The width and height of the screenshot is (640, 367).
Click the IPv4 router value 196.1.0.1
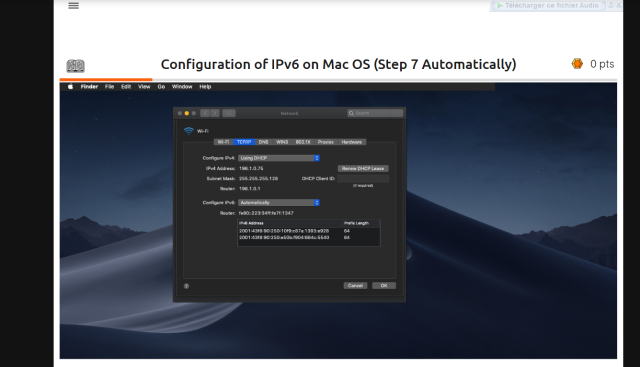(249, 189)
